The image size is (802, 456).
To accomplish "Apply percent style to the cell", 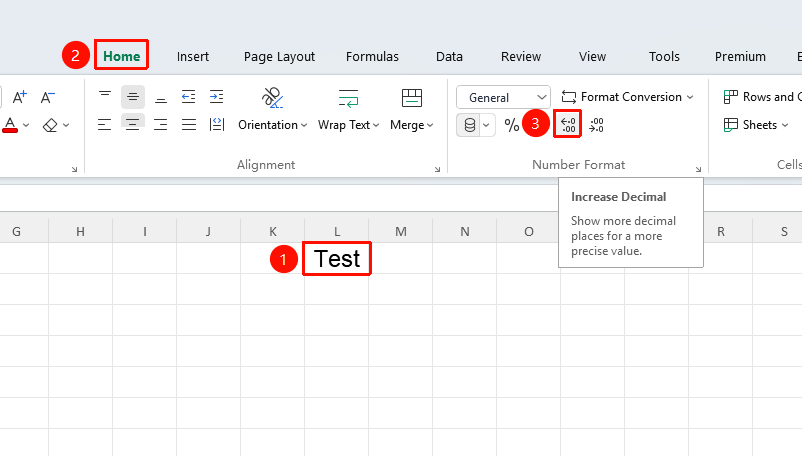I will point(511,125).
